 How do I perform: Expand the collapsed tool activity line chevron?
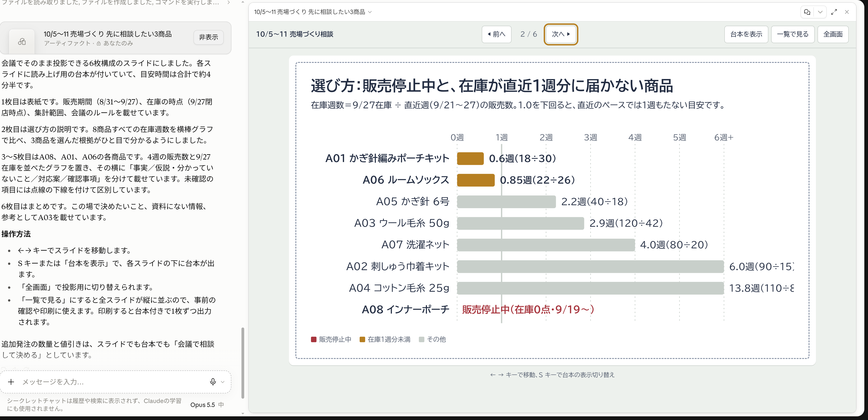[229, 3]
